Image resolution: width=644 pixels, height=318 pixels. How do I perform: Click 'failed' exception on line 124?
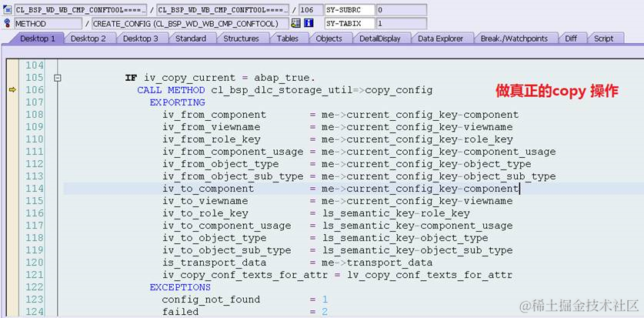click(180, 313)
